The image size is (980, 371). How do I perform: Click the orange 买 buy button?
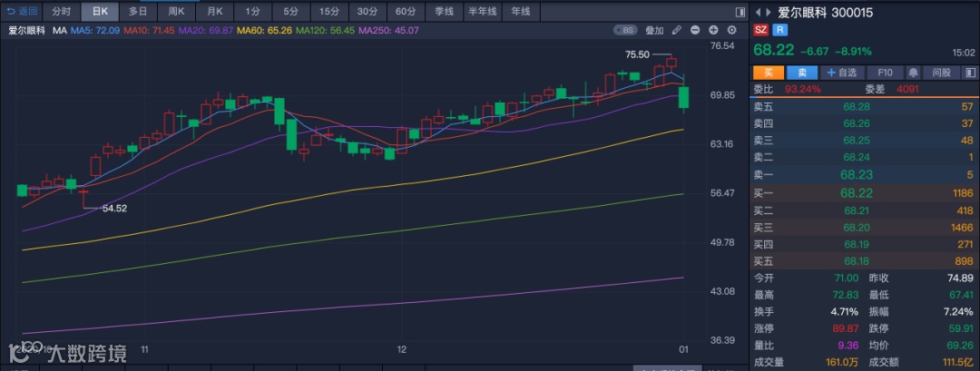[x=769, y=73]
